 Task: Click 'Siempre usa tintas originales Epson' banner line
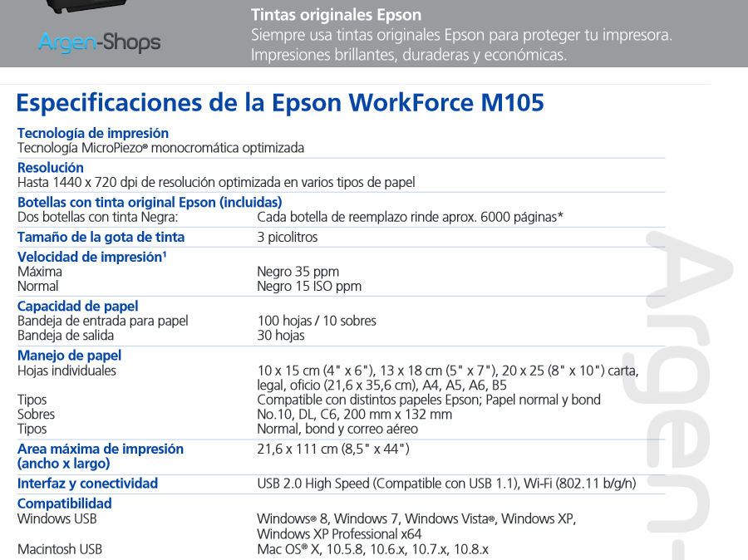(461, 35)
